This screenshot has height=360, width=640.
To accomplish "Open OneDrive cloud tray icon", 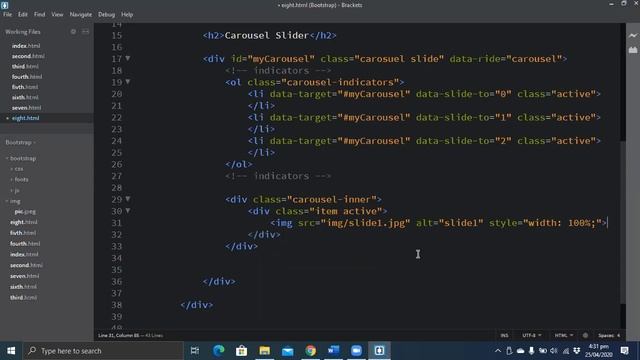I will 520,351.
